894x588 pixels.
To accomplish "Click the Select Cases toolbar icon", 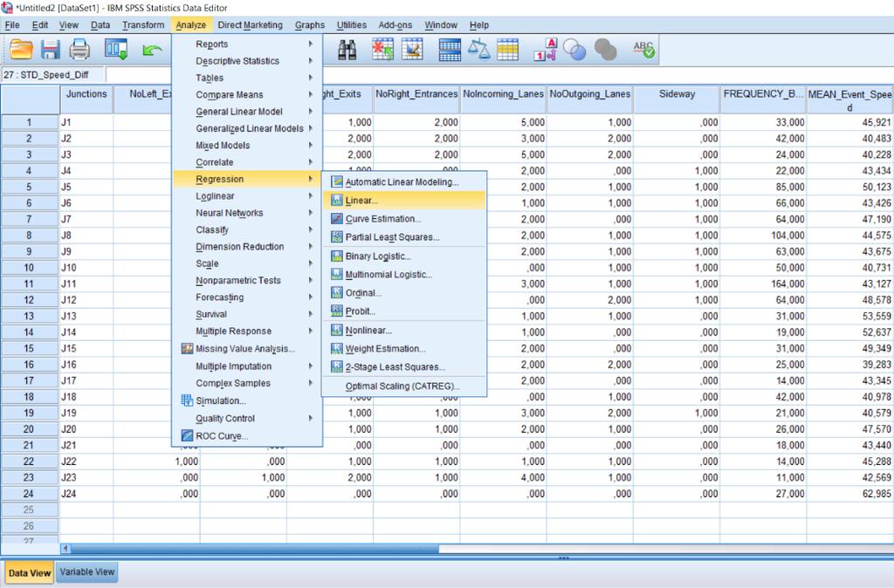I will [x=507, y=50].
